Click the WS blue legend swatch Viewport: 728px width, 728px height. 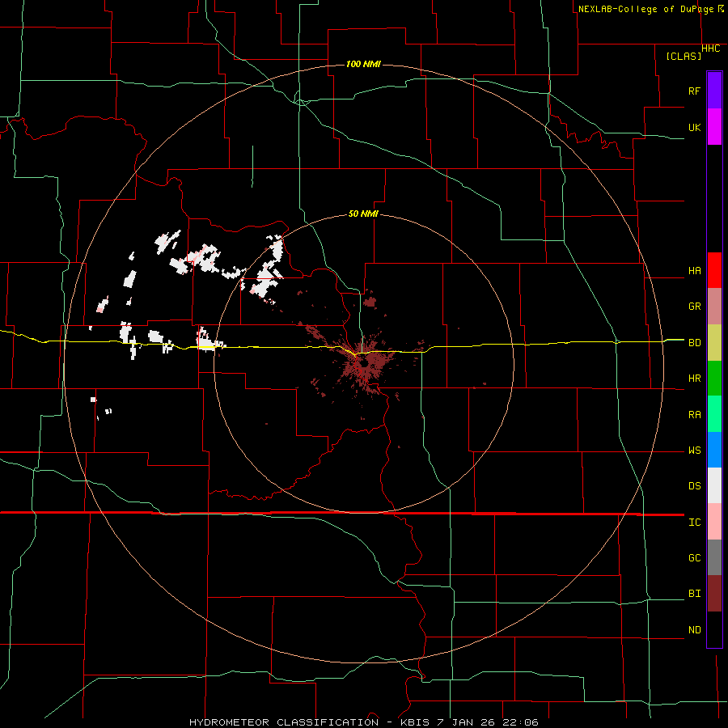tap(714, 450)
